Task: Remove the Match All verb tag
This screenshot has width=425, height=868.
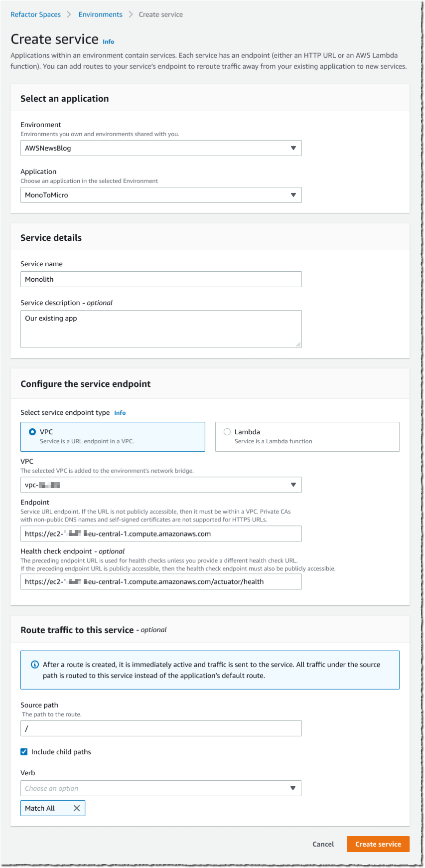Action: click(77, 808)
